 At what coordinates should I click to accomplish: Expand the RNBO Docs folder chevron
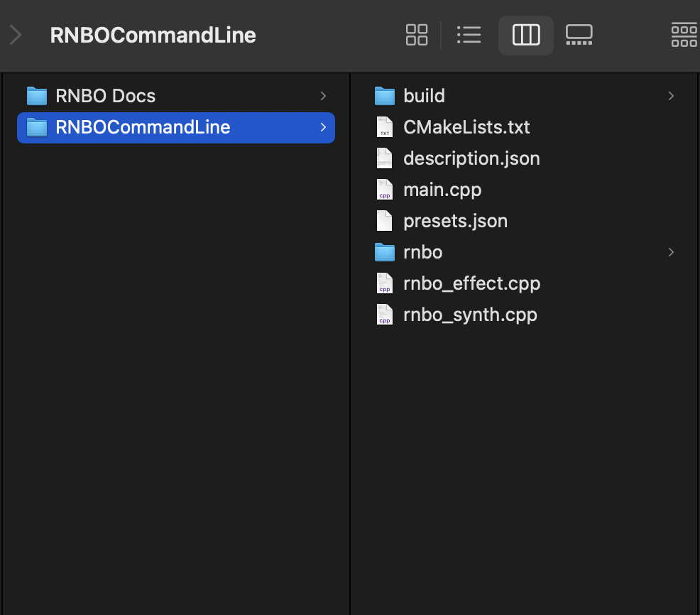coord(323,96)
